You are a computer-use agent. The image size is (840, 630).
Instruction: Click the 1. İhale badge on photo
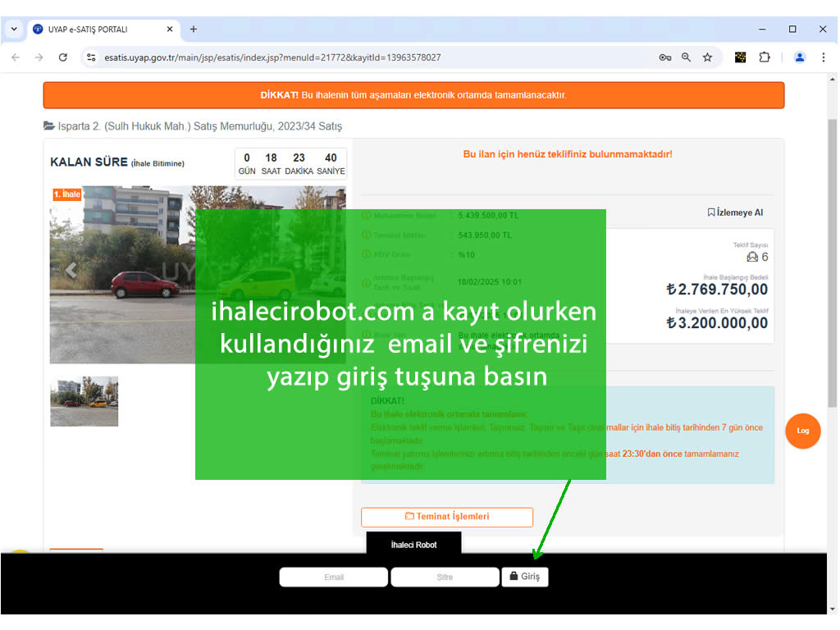tap(67, 194)
